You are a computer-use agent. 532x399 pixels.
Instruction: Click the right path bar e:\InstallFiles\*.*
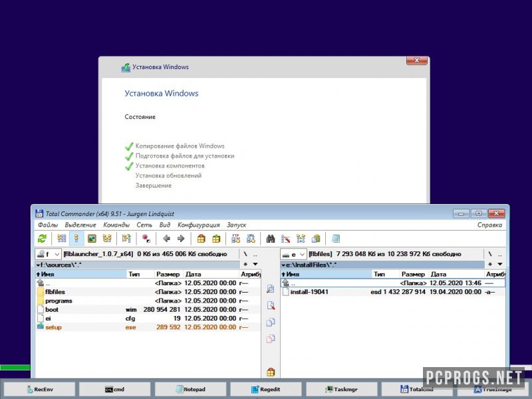point(382,265)
